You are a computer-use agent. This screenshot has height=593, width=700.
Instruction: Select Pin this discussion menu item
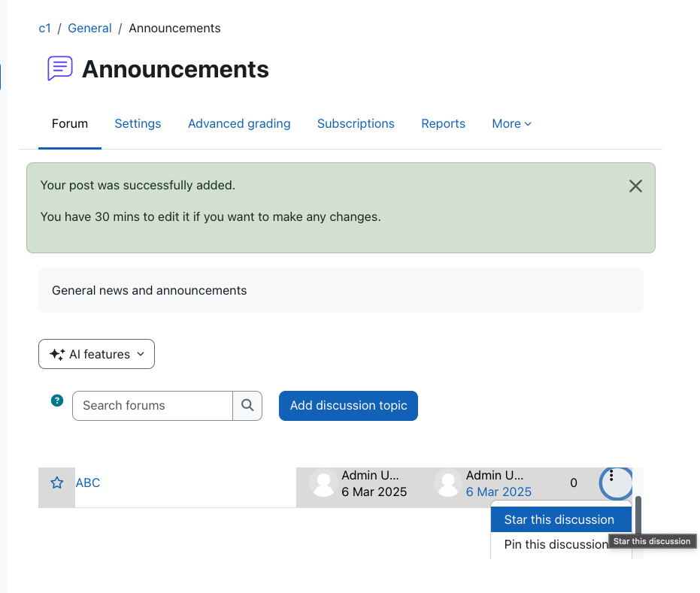point(556,544)
